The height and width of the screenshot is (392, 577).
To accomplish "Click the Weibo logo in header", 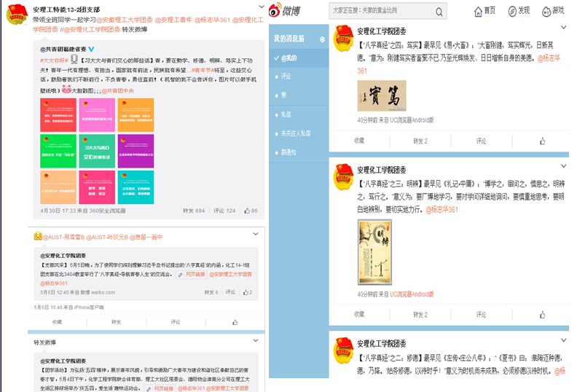I will [283, 11].
